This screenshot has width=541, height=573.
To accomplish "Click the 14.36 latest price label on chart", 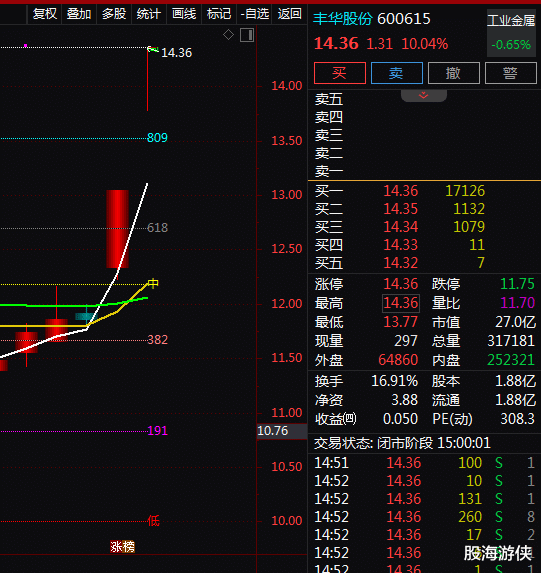I will pyautogui.click(x=176, y=53).
